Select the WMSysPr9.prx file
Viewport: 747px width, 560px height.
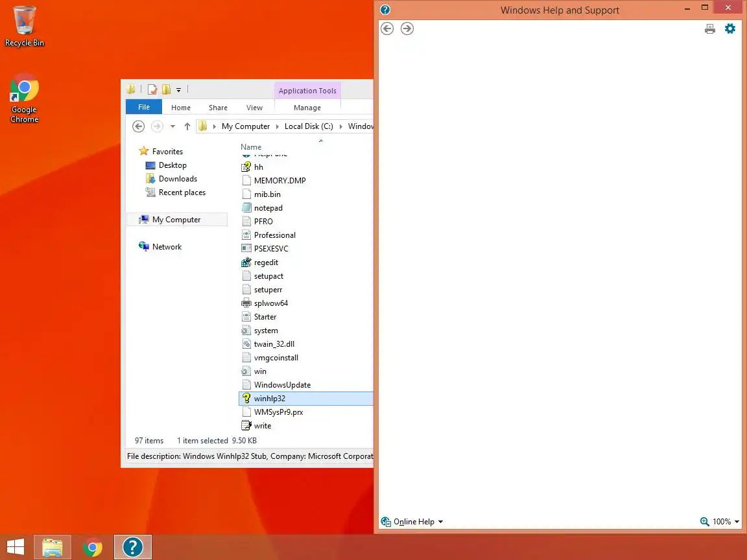[278, 412]
